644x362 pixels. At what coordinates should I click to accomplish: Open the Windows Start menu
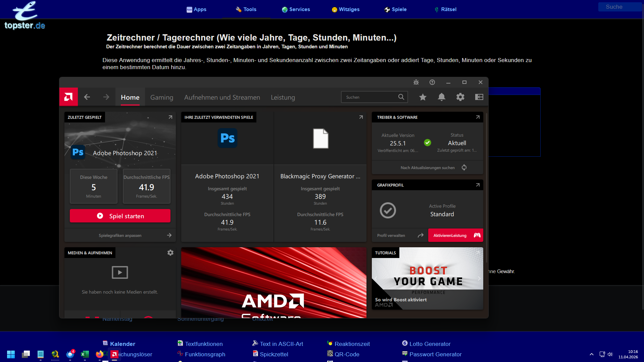[x=11, y=354]
